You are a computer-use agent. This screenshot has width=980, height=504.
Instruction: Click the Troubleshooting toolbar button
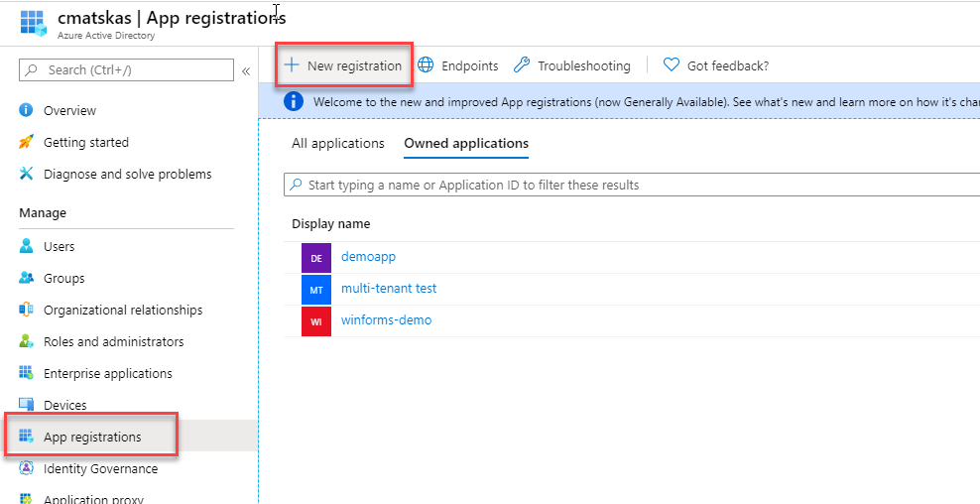(572, 65)
